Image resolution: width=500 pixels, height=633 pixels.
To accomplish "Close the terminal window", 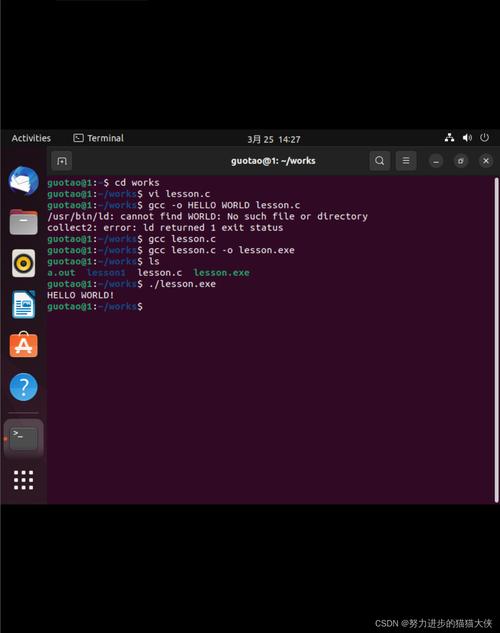I will [486, 161].
